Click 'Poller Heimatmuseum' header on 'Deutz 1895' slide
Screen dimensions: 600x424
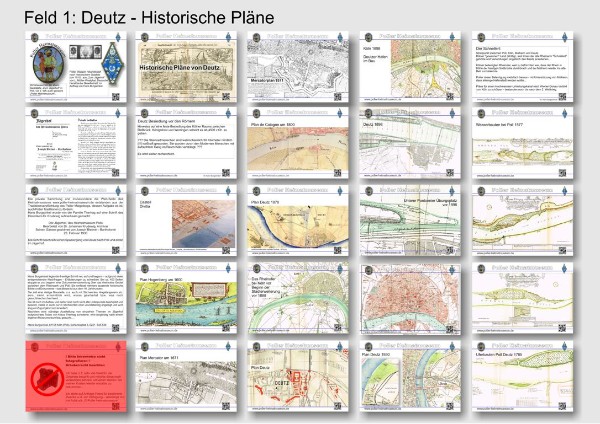[x=409, y=113]
